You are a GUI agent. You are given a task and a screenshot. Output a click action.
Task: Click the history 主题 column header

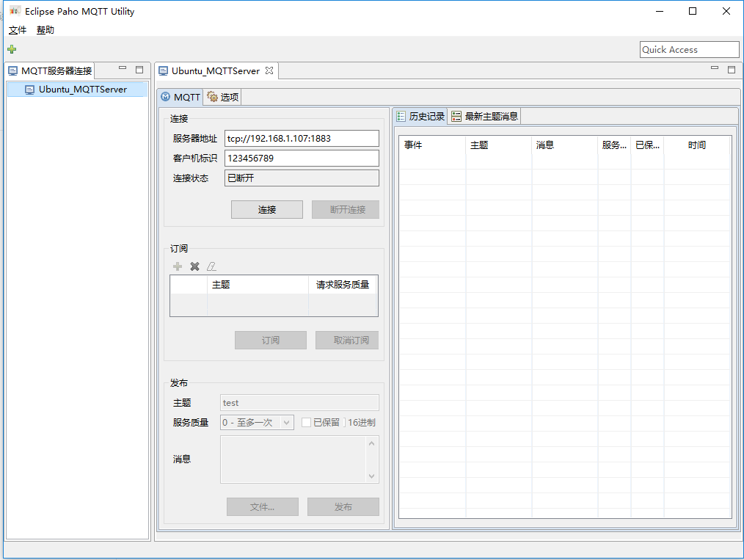click(x=499, y=145)
